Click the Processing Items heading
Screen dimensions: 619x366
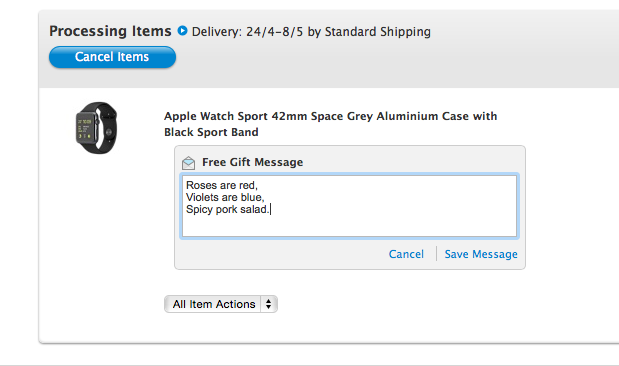(110, 31)
